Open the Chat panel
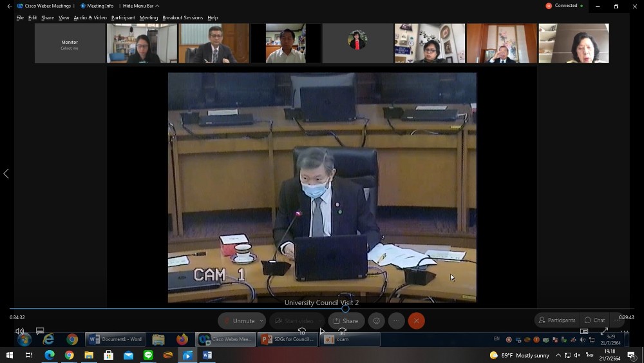 click(x=594, y=320)
